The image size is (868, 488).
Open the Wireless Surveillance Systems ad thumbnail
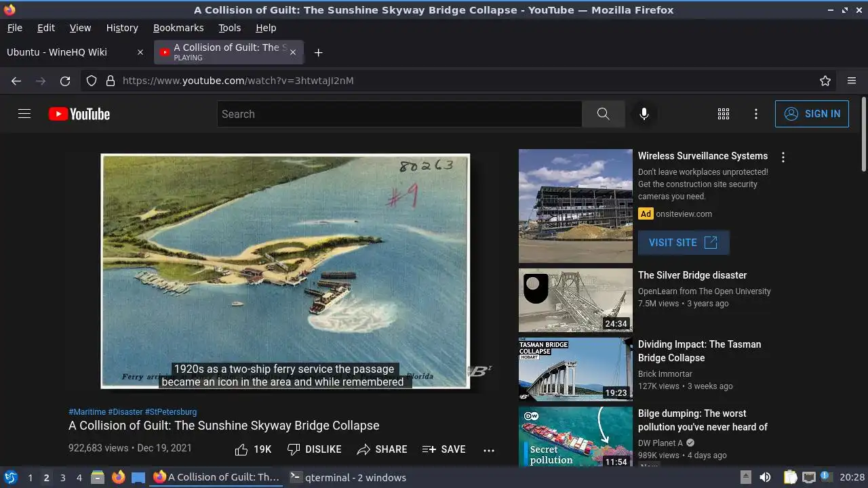575,206
